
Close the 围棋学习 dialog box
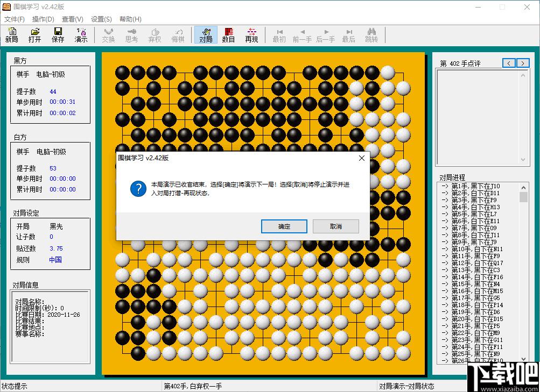click(x=362, y=158)
